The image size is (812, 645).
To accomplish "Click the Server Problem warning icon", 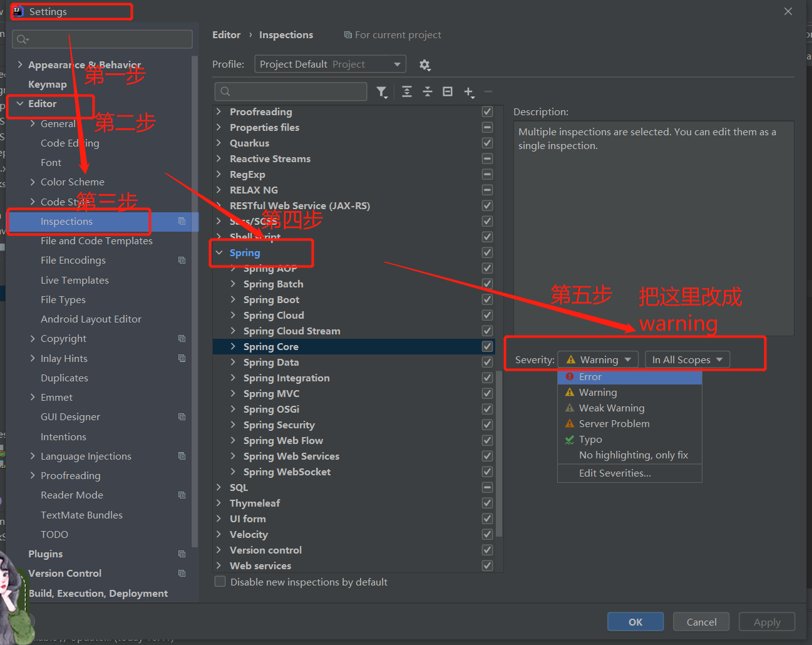I will pos(570,423).
